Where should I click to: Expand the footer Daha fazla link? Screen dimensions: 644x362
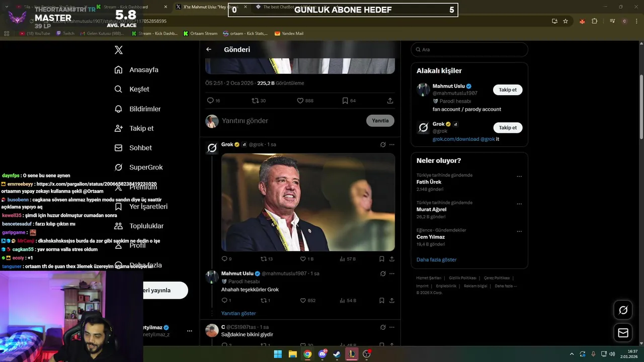tap(506, 286)
